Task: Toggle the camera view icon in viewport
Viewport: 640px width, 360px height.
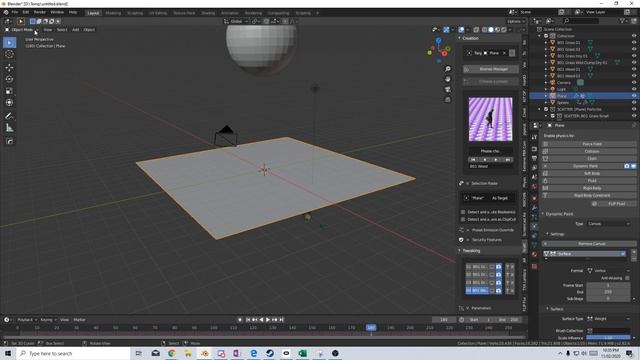Action: coord(448,89)
